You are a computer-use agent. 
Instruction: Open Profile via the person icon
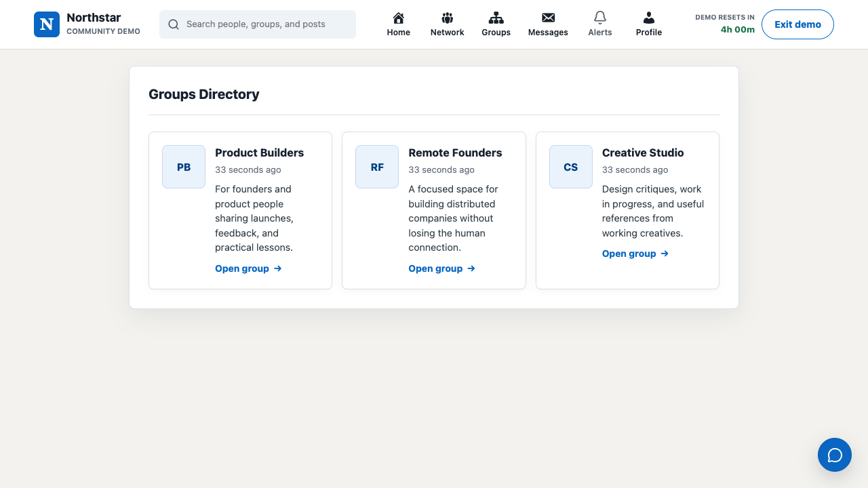click(649, 18)
